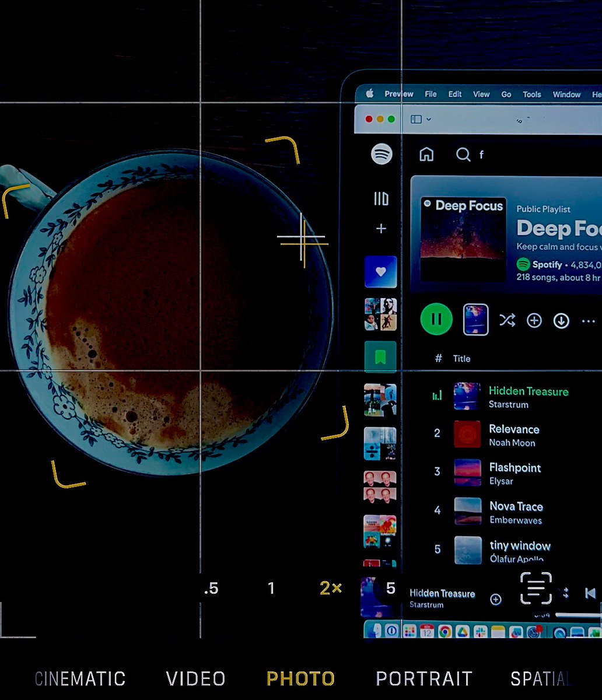Click the plus create playlist icon
Image resolution: width=602 pixels, height=700 pixels.
click(381, 229)
